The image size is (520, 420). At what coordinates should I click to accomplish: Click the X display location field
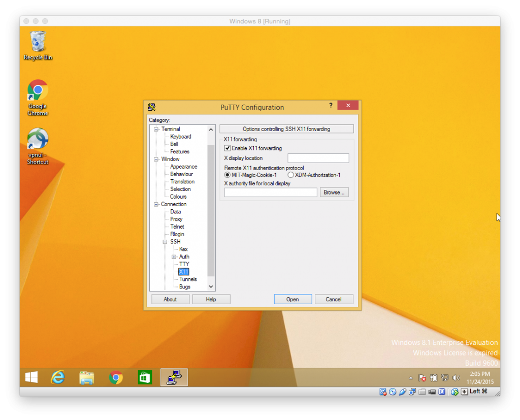(x=318, y=158)
